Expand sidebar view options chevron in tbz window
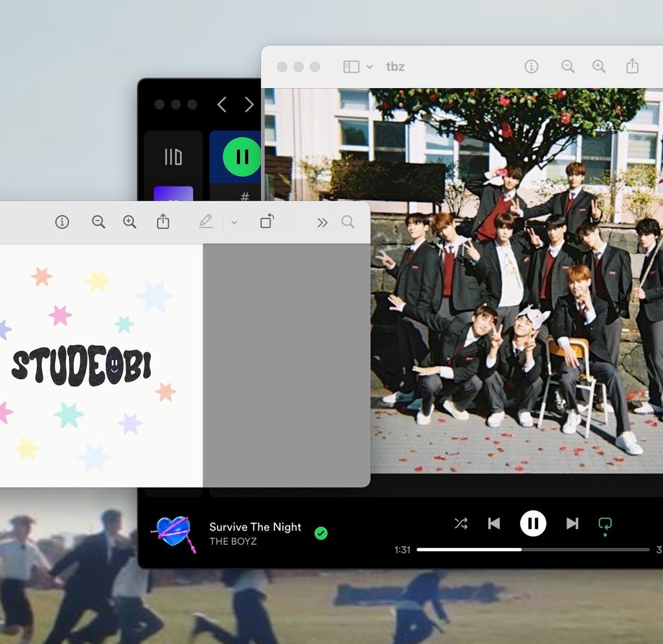 click(370, 67)
